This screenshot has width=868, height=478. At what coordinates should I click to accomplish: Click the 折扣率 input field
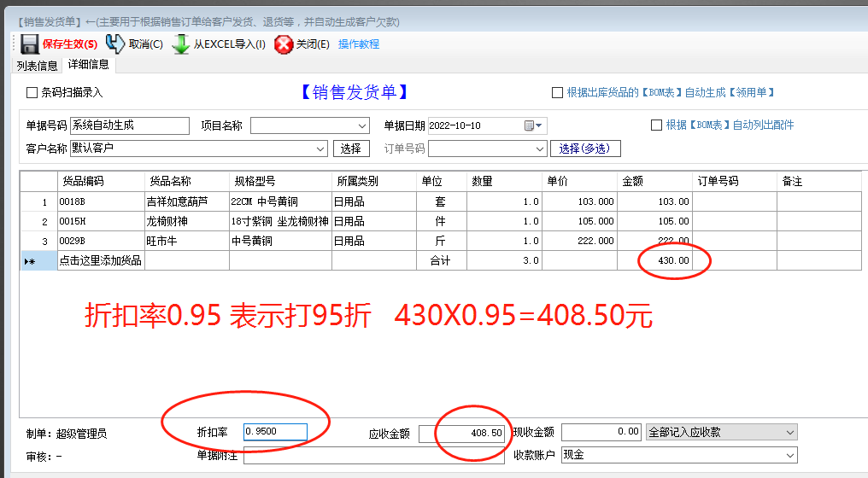(275, 432)
